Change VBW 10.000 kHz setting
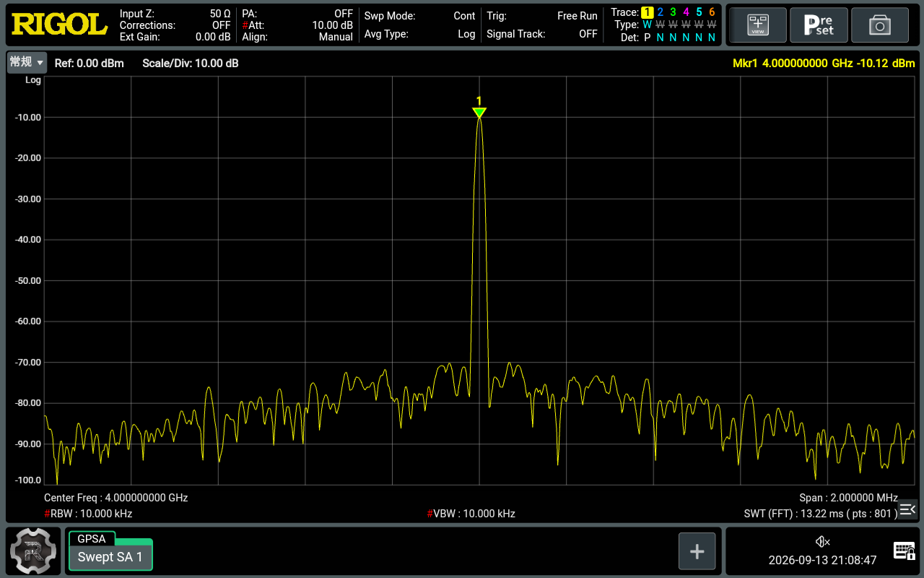 (x=471, y=514)
